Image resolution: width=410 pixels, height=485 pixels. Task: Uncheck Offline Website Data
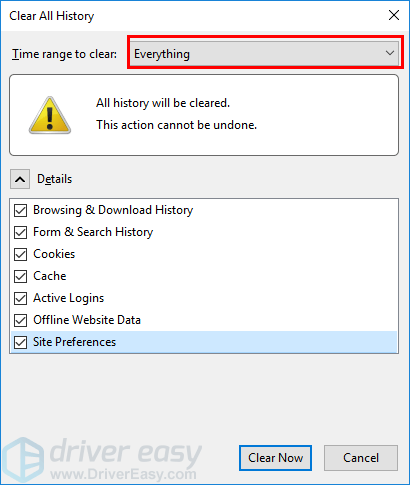[x=21, y=320]
